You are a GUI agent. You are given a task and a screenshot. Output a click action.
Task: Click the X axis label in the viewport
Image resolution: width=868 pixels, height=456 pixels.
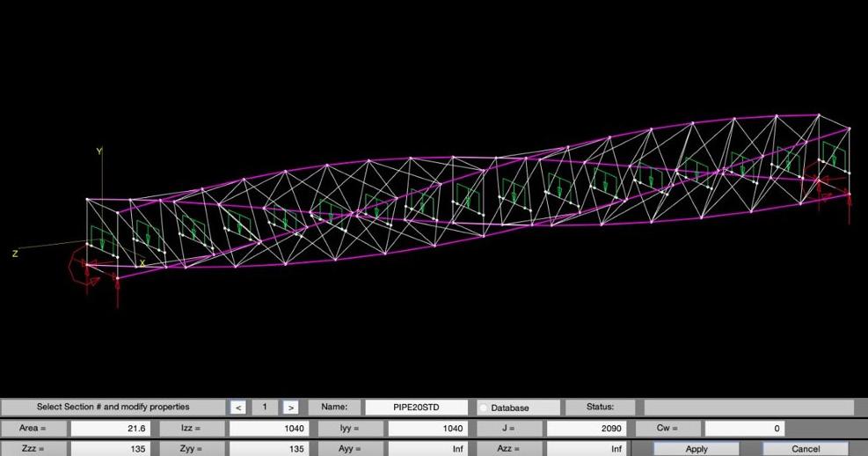tap(142, 264)
